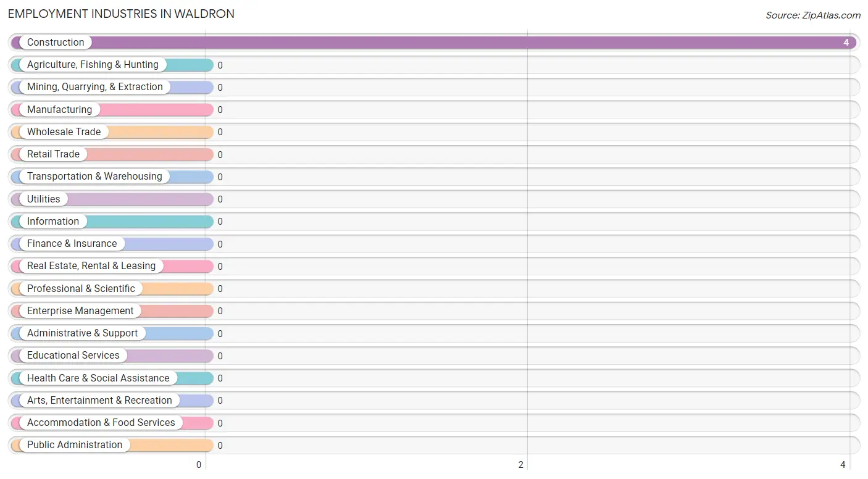Click the Construction bar label

pyautogui.click(x=56, y=43)
